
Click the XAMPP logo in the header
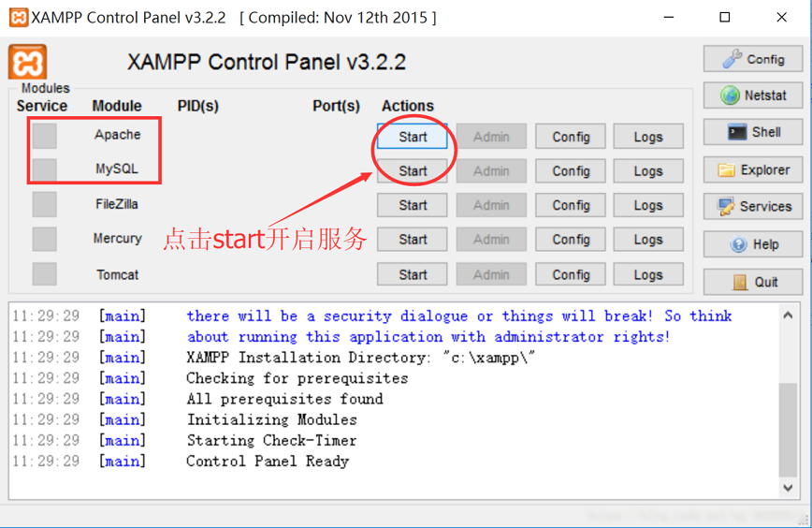28,62
